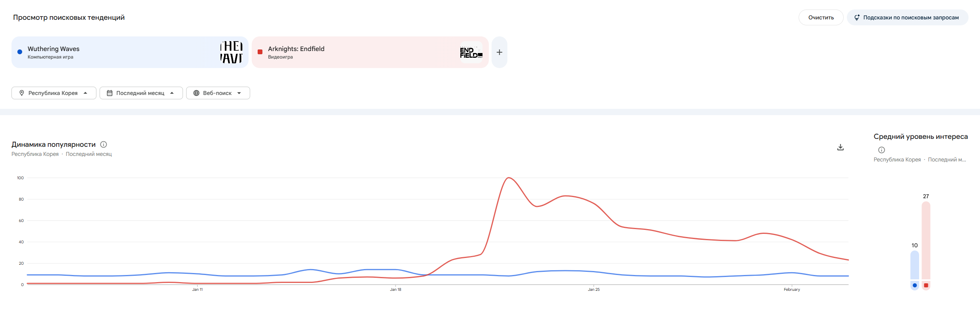Viewport: 980px width, 311px height.
Task: Select the Wuthering Waves search term chip
Action: (x=119, y=52)
